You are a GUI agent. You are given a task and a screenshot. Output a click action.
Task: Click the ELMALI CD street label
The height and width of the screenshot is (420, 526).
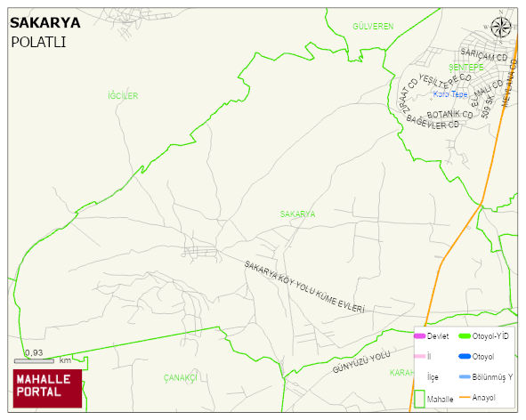tap(487, 93)
